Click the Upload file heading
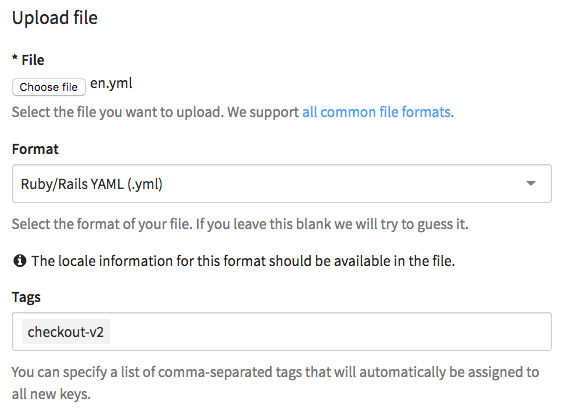Viewport: 568px width, 412px height. coord(55,18)
